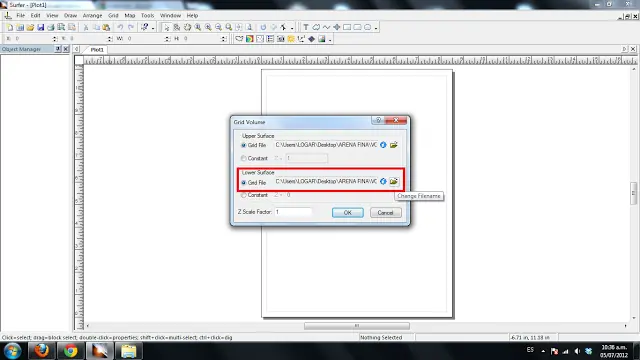Click Upper Surface grid info icon

(383, 145)
